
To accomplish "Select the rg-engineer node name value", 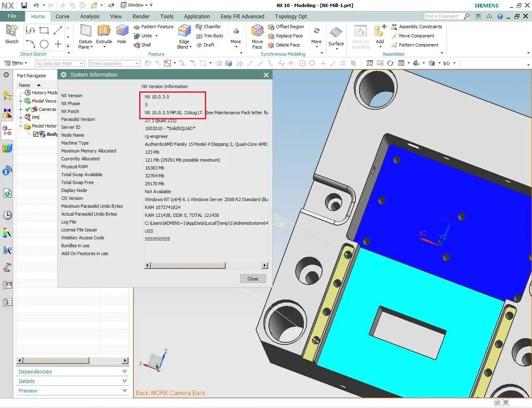I will click(156, 136).
